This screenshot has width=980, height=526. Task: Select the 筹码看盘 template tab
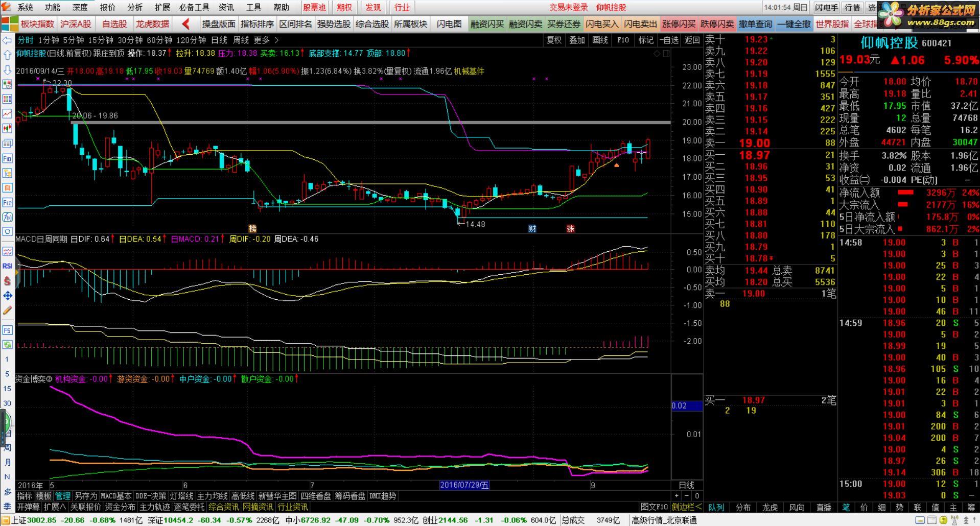350,495
